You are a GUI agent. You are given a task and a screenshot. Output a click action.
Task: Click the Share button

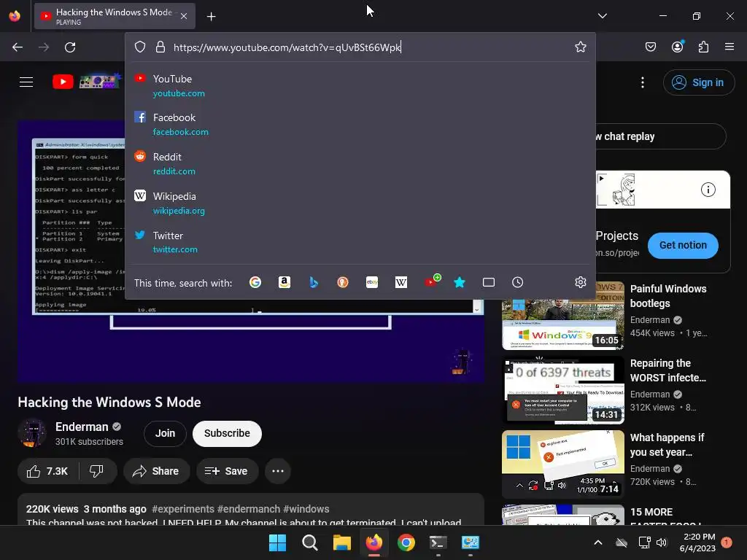(156, 471)
